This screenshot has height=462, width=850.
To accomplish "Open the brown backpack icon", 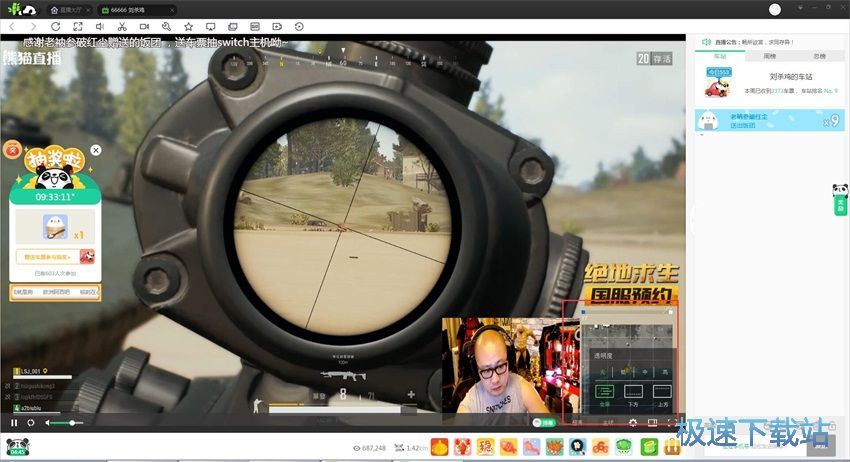I will [672, 447].
